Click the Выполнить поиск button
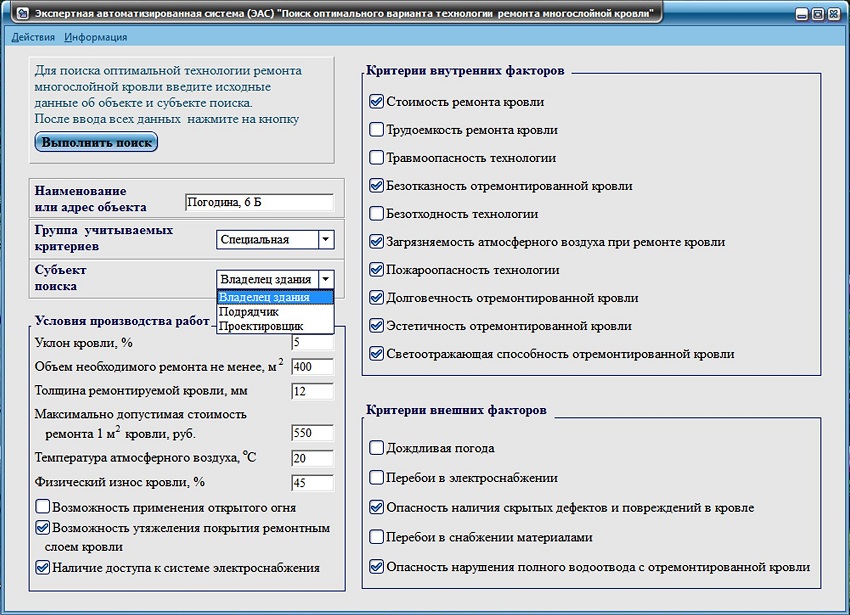 96,142
